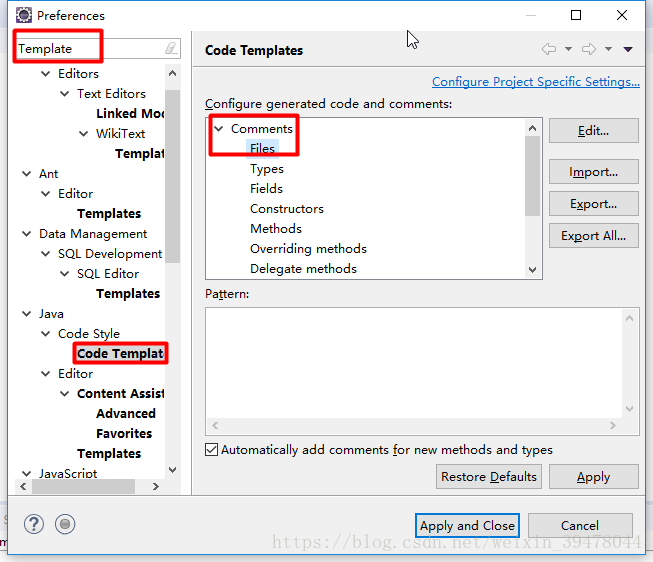
Task: Select Linked Mode preference item
Action: click(130, 113)
